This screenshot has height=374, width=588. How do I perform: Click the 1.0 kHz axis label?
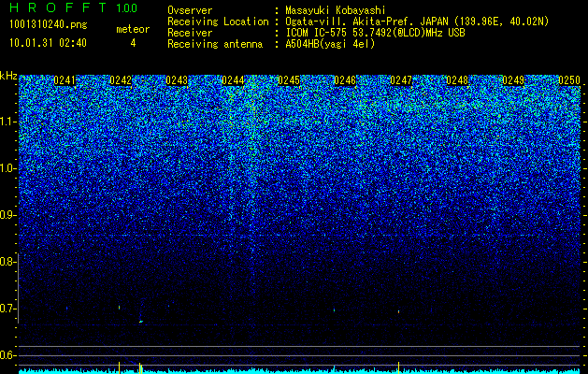point(8,168)
